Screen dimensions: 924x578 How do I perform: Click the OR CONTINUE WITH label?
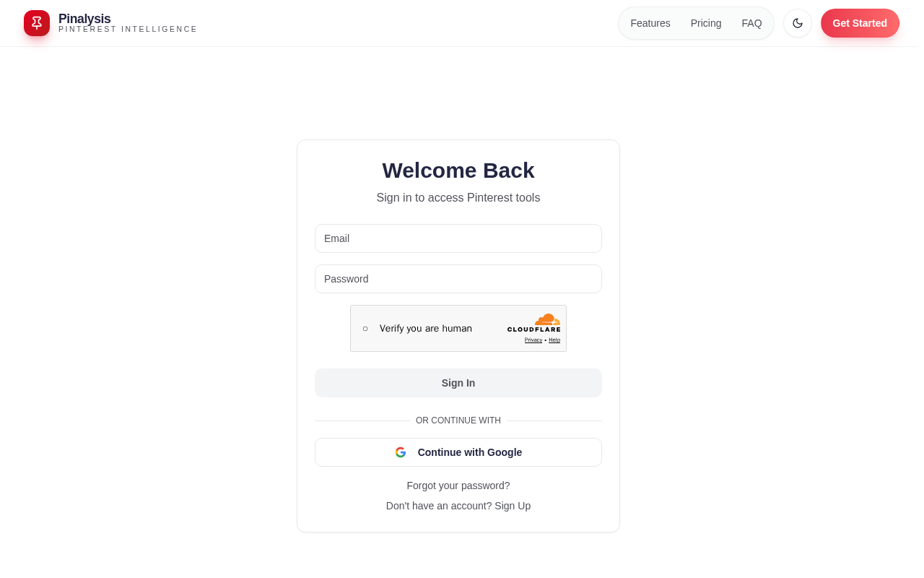tap(458, 420)
